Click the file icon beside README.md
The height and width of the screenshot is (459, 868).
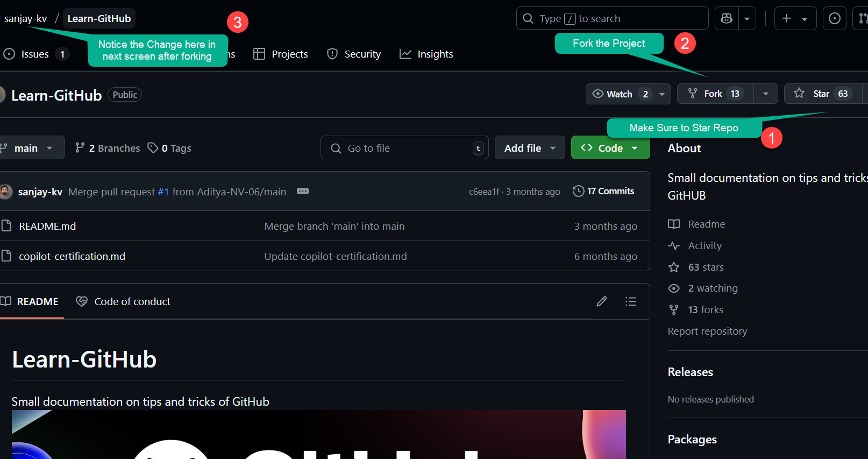pyautogui.click(x=6, y=226)
